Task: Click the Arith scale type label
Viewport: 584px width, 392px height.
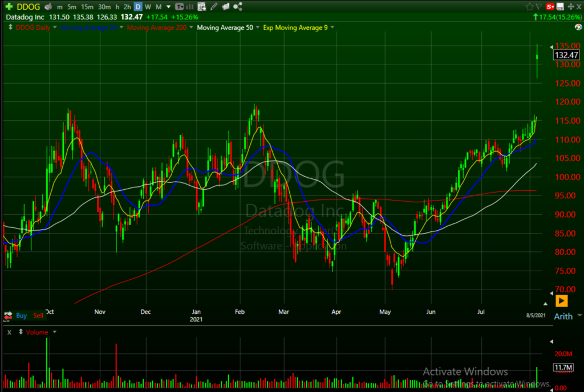Action: point(563,316)
